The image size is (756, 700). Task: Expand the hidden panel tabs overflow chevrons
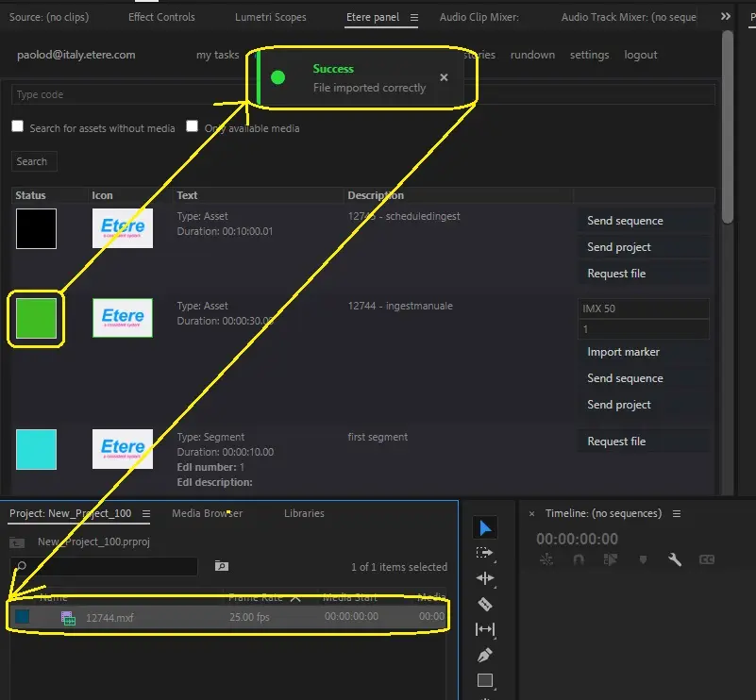[725, 17]
